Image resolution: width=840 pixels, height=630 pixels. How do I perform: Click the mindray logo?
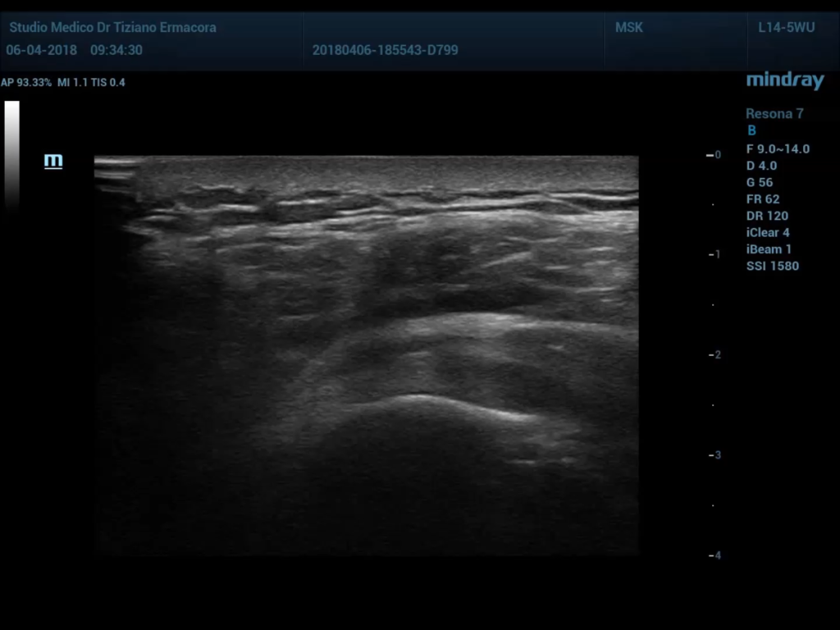click(784, 80)
